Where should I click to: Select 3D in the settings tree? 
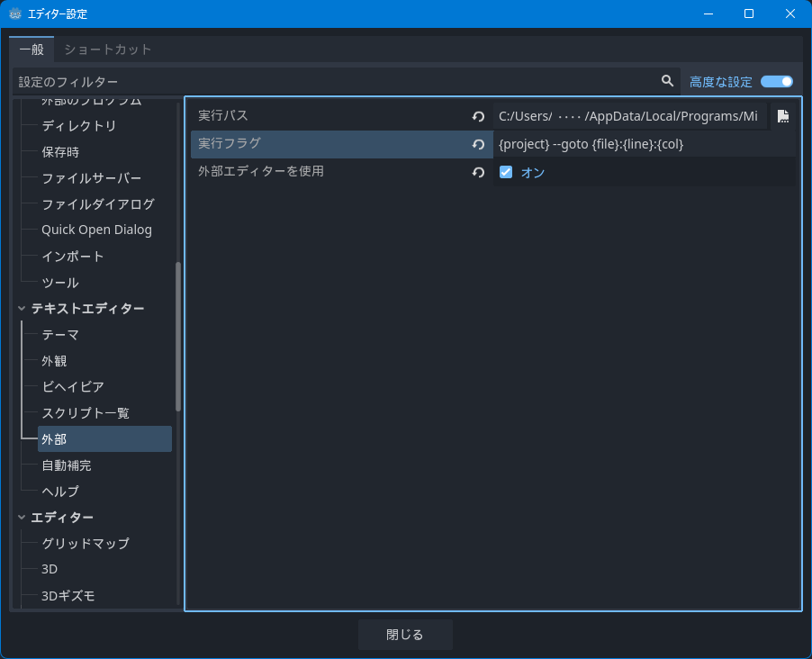[50, 569]
